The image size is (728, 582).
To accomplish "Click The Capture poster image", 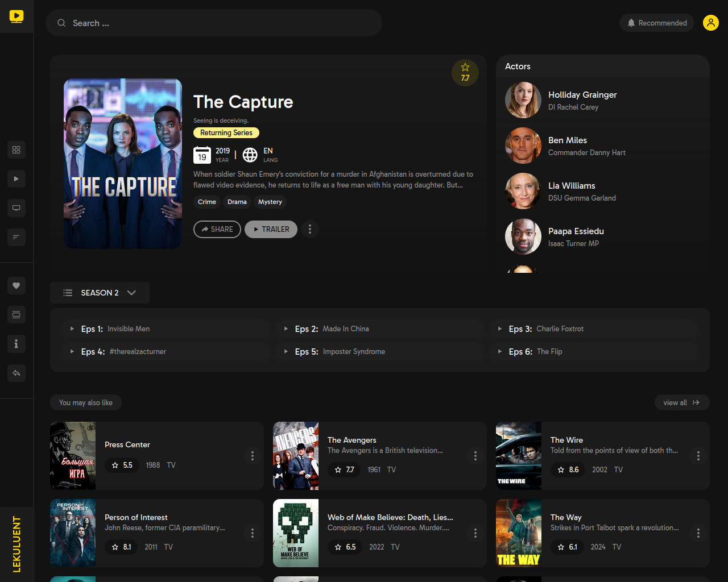I will coord(123,164).
